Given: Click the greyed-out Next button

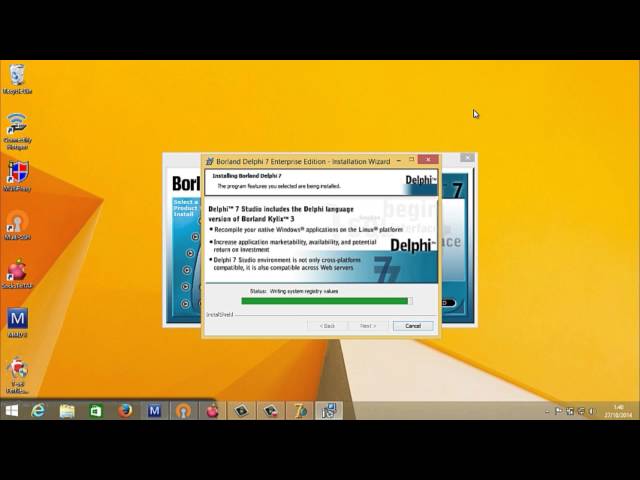Looking at the screenshot, I should [368, 326].
